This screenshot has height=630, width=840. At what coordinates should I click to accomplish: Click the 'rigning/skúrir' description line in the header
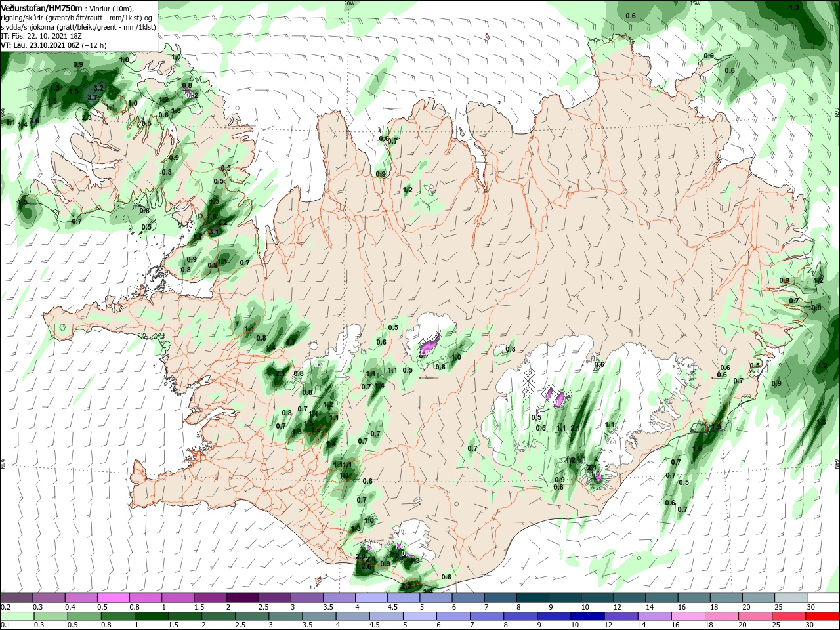point(77,18)
